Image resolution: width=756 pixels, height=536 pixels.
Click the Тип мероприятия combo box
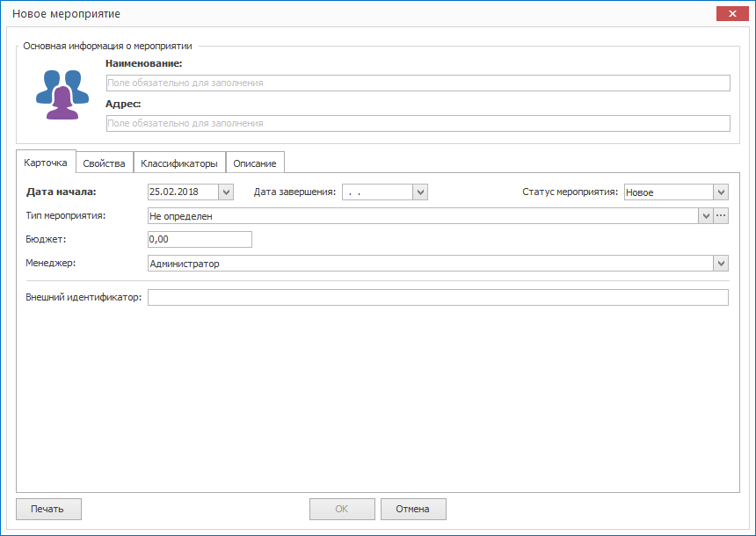point(423,216)
